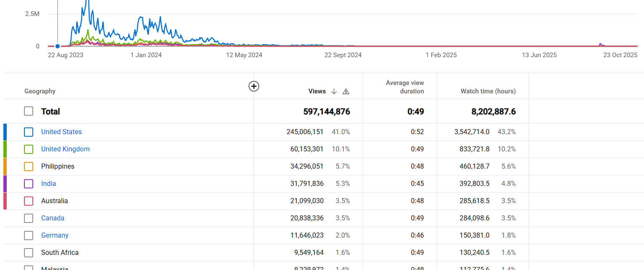Select the South Africa checkbox
644x270 pixels.
(29, 253)
